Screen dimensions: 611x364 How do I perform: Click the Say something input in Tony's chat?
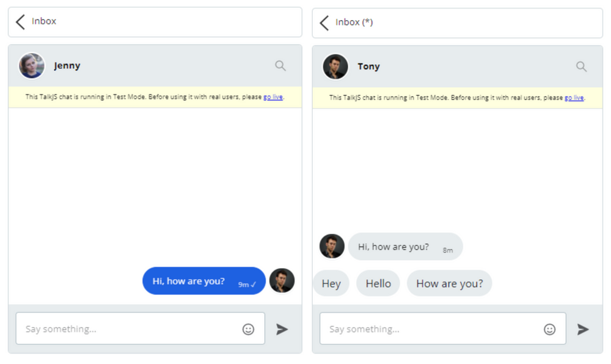397,329
